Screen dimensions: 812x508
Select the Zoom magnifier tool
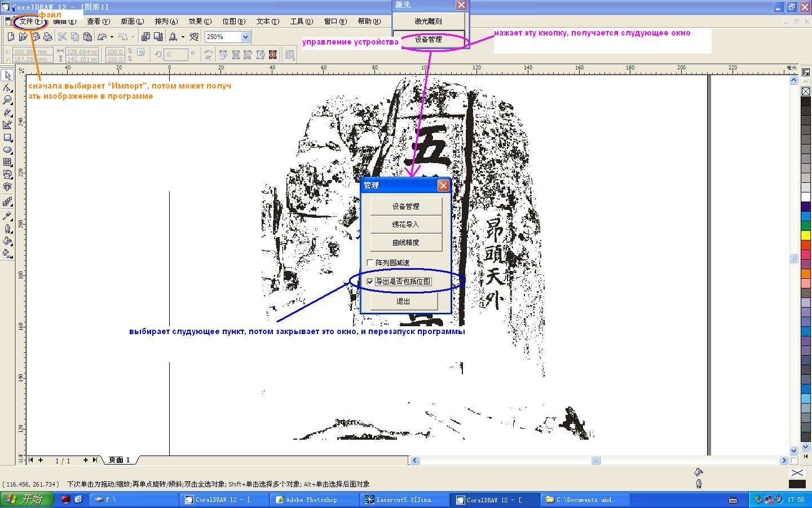point(8,100)
